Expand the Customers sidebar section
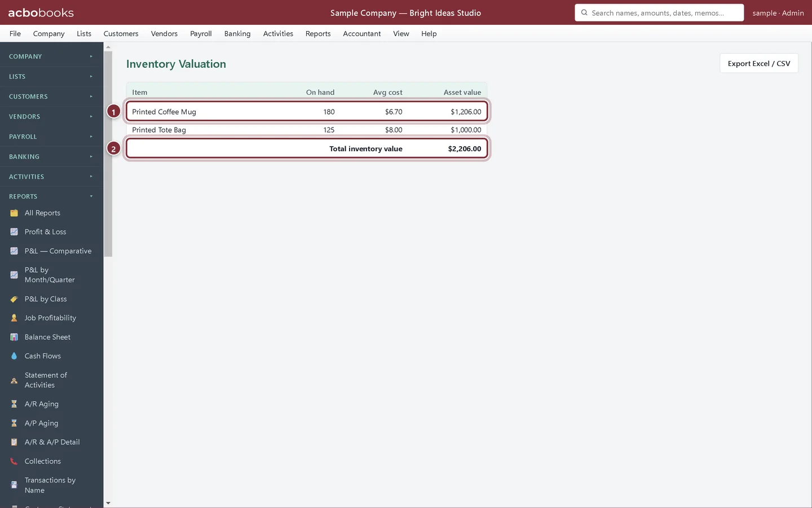812x508 pixels. tap(51, 97)
